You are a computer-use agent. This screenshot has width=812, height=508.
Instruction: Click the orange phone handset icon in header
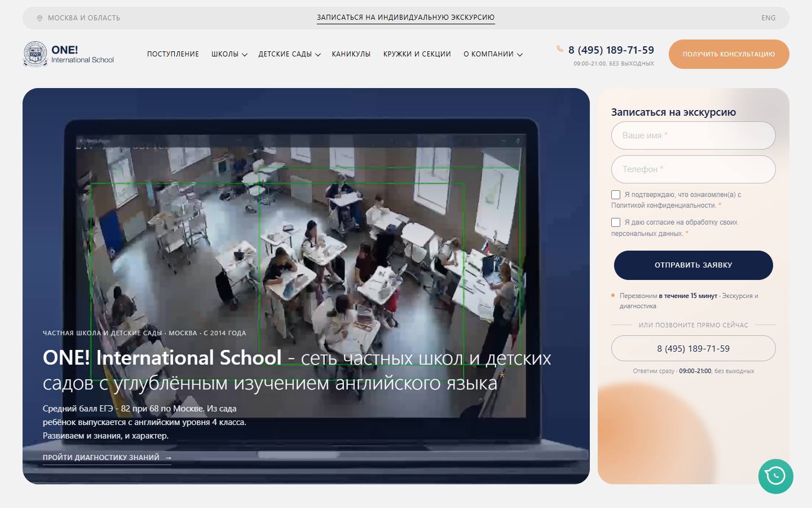coord(560,49)
